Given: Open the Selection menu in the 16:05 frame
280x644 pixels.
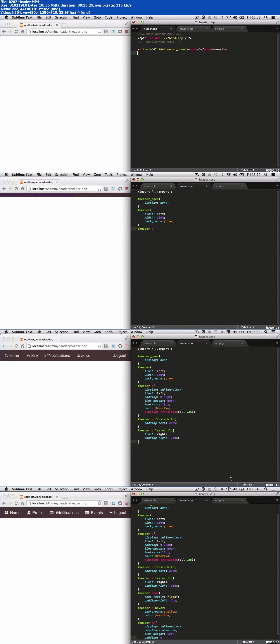Looking at the screenshot, I should [62, 17].
